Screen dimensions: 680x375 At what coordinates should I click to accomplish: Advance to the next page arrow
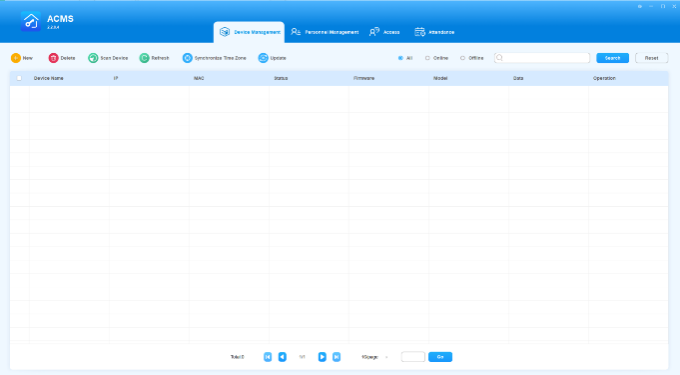pyautogui.click(x=322, y=357)
